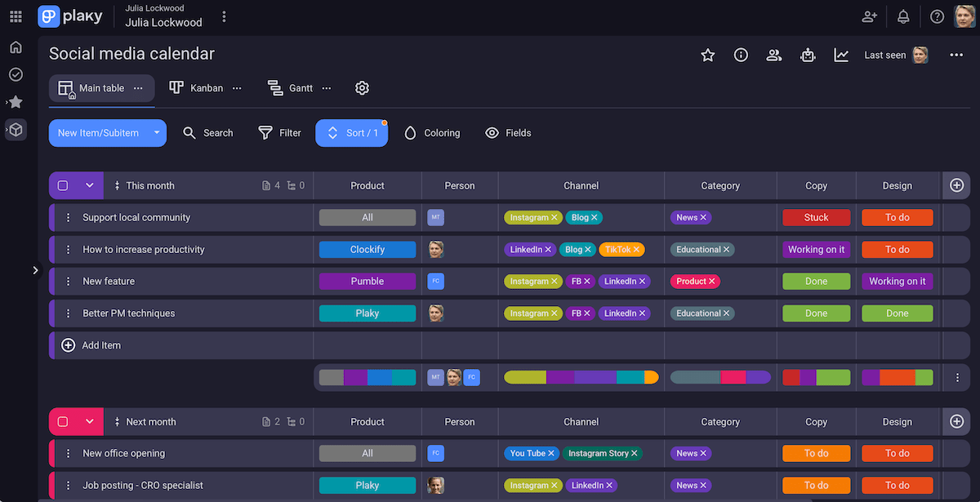The image size is (980, 502).
Task: Open the board view settings gear
Action: (x=363, y=88)
